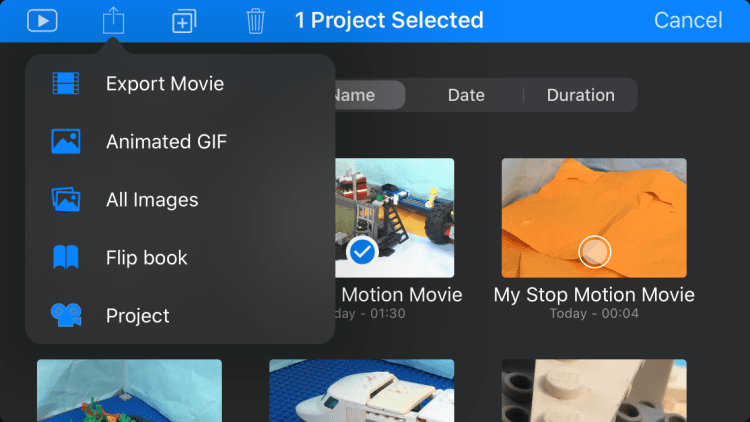750x422 pixels.
Task: Select the white LEGO airplane thumbnail
Action: click(x=361, y=391)
